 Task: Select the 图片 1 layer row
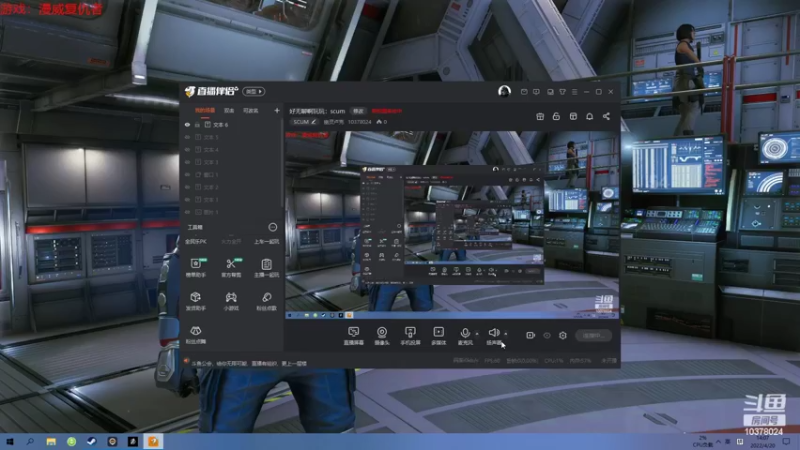pyautogui.click(x=231, y=212)
